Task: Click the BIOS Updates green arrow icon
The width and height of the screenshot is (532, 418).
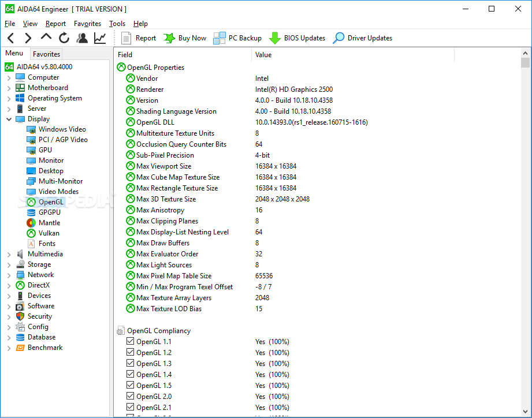Action: (x=275, y=38)
